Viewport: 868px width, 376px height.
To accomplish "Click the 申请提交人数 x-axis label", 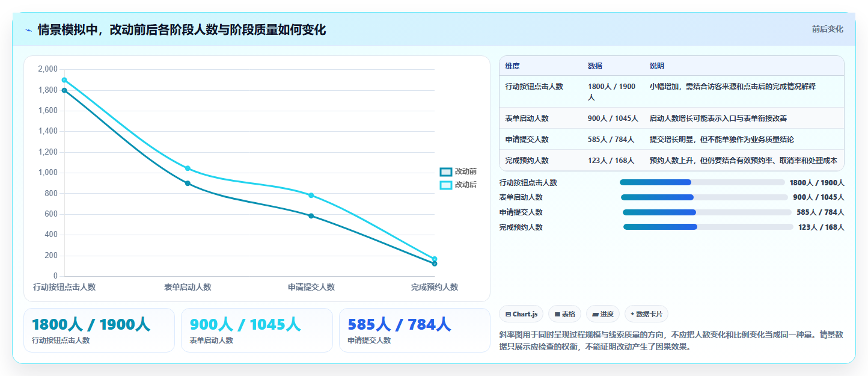I will [311, 288].
